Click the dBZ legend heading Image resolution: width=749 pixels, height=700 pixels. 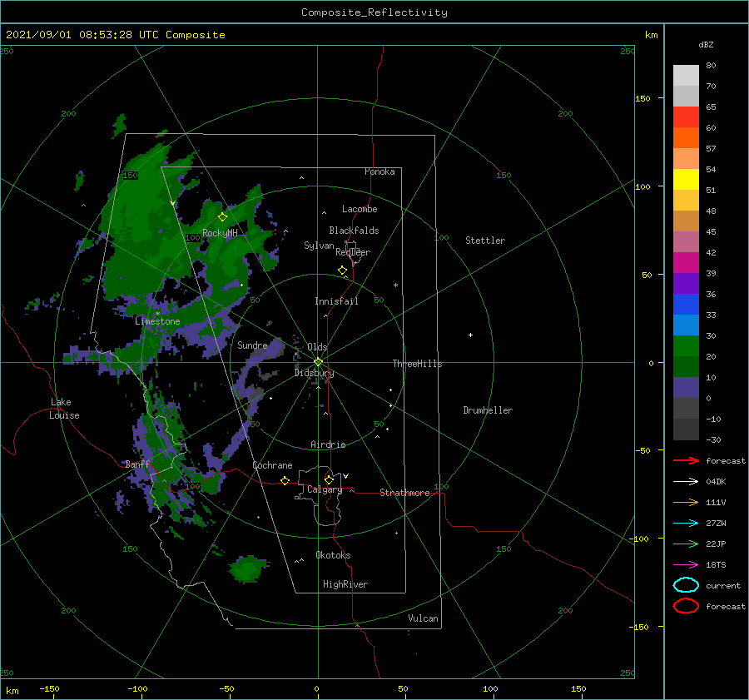click(x=706, y=45)
